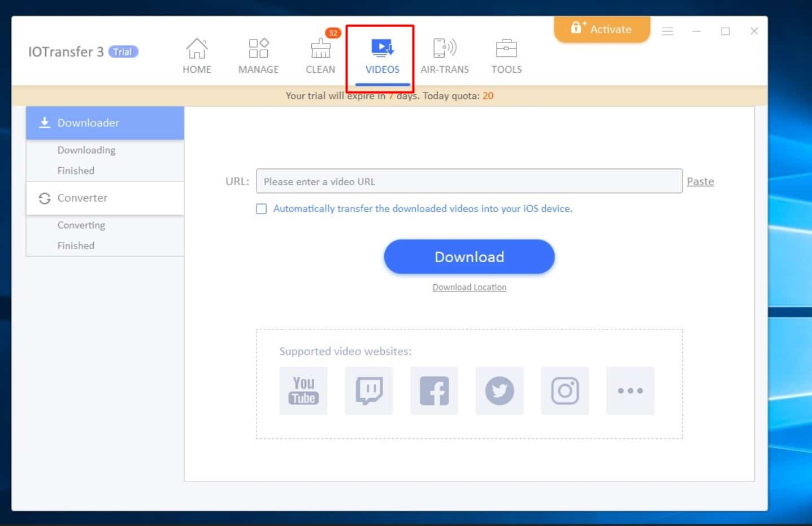Viewport: 812px width, 526px height.
Task: Select the Downloader section in sidebar
Action: pyautogui.click(x=105, y=123)
